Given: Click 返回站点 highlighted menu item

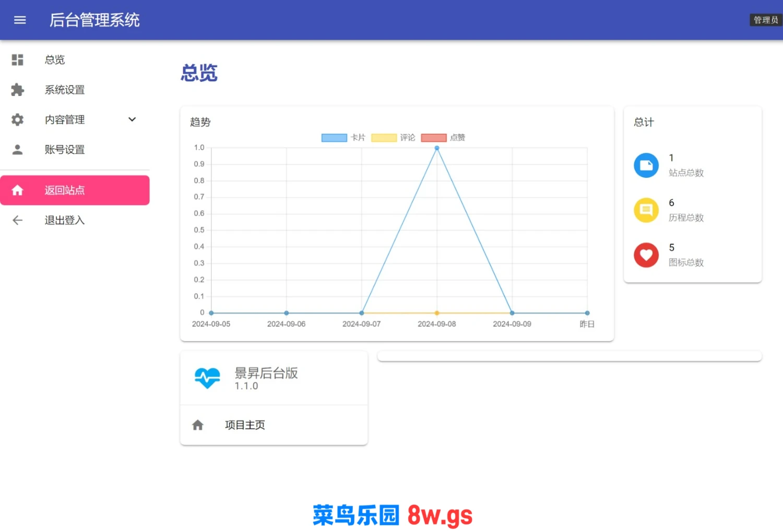Looking at the screenshot, I should [x=75, y=190].
